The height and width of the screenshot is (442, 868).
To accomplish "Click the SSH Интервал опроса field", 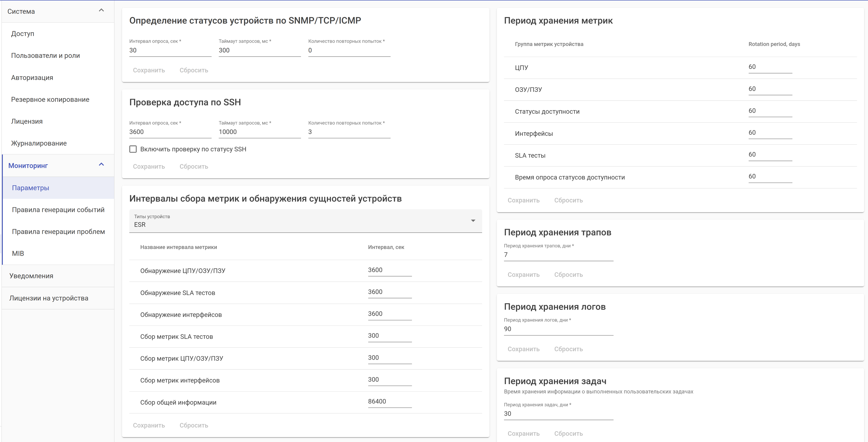I will click(170, 132).
